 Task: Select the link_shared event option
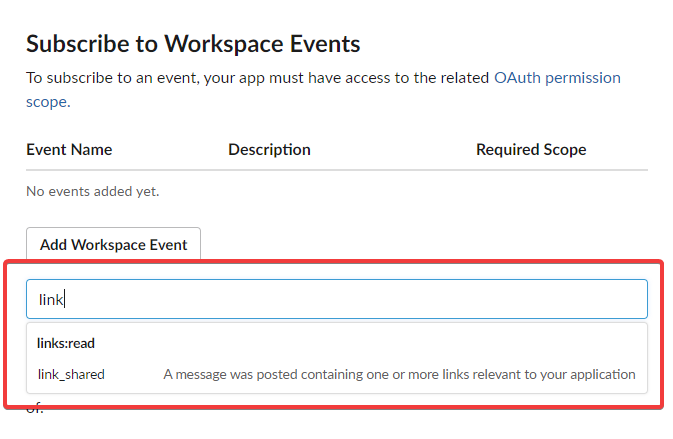[337, 374]
